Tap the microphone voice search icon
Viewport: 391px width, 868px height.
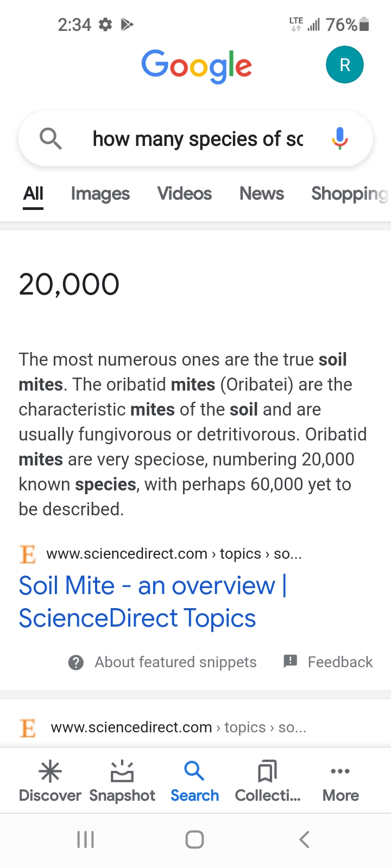(x=340, y=138)
